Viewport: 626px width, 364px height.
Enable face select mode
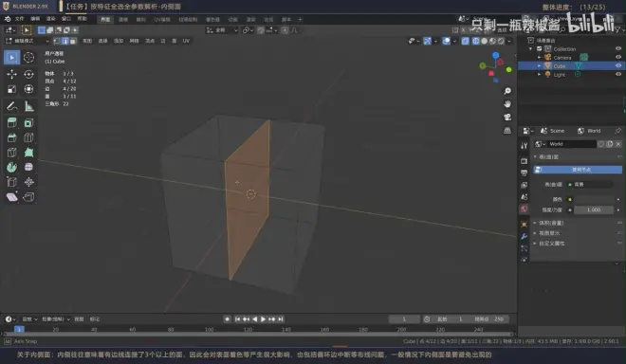73,41
